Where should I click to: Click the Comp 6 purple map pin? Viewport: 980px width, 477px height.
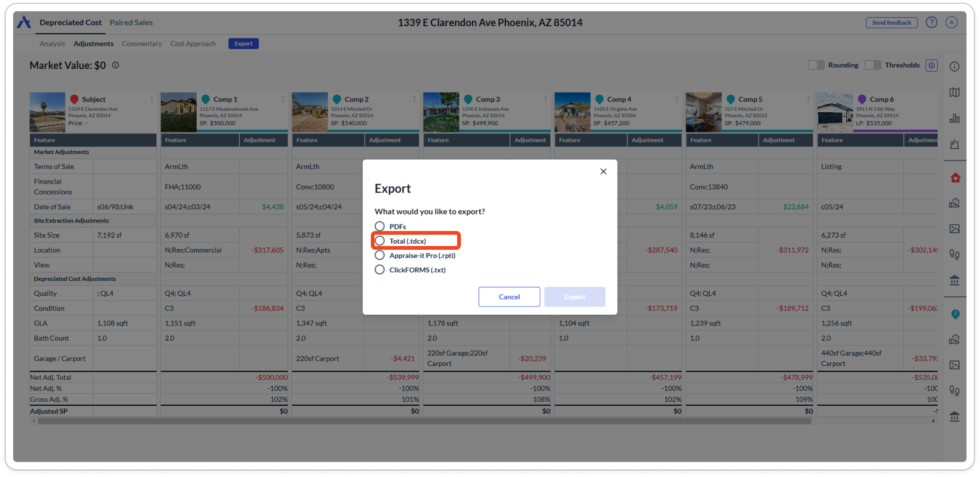[862, 100]
